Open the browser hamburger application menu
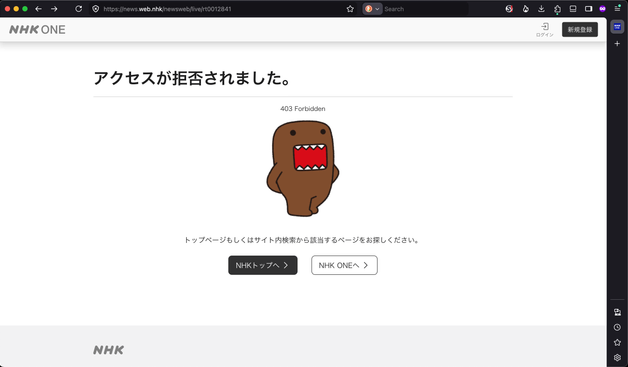This screenshot has width=628, height=367. (x=617, y=9)
